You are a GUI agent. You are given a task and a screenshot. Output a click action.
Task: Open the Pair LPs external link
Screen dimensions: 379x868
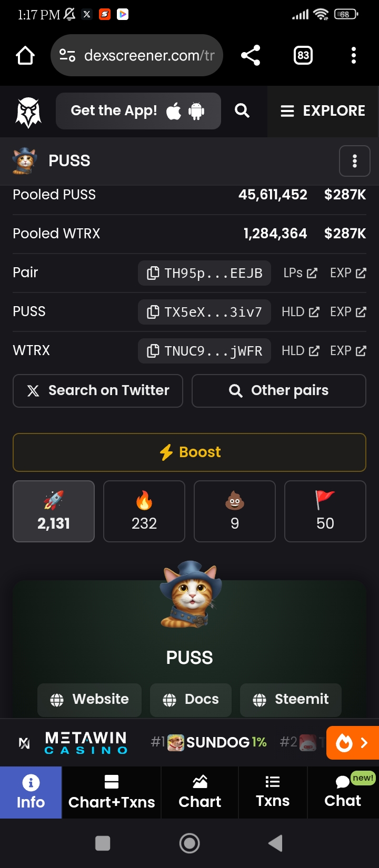tap(300, 273)
